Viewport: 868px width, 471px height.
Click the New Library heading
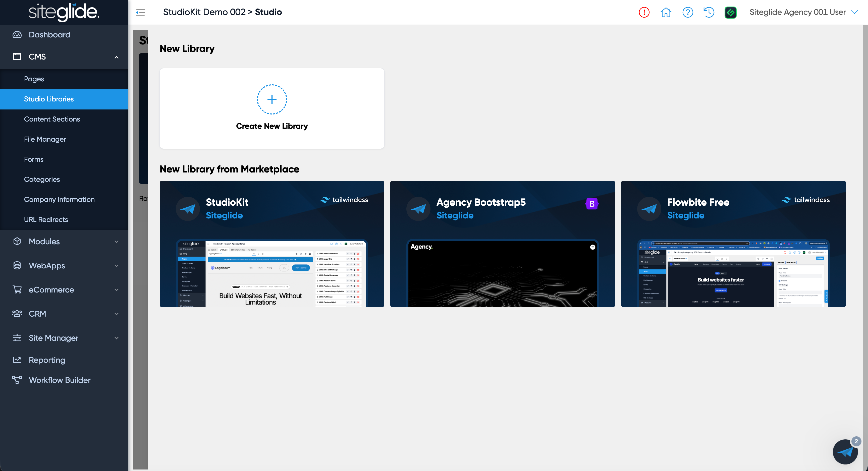187,49
